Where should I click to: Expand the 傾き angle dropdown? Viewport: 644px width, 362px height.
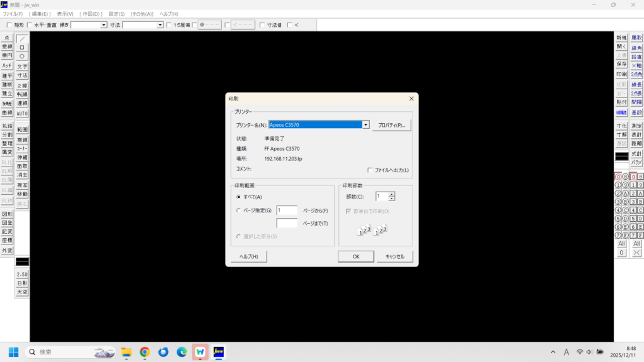click(x=104, y=25)
